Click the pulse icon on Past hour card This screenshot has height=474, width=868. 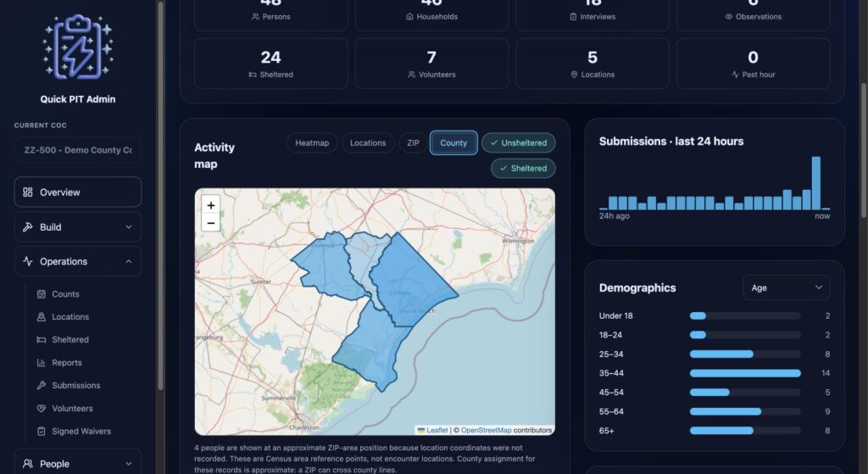coord(735,75)
